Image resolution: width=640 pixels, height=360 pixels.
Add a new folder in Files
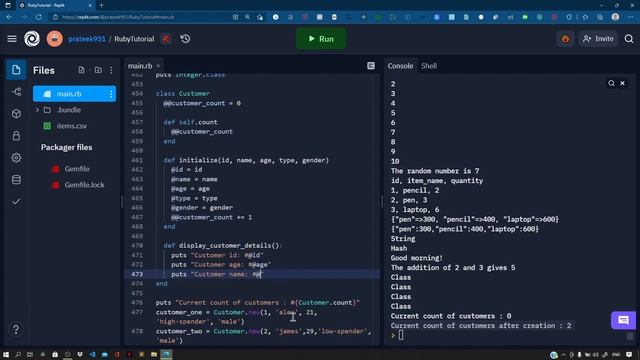coord(98,70)
